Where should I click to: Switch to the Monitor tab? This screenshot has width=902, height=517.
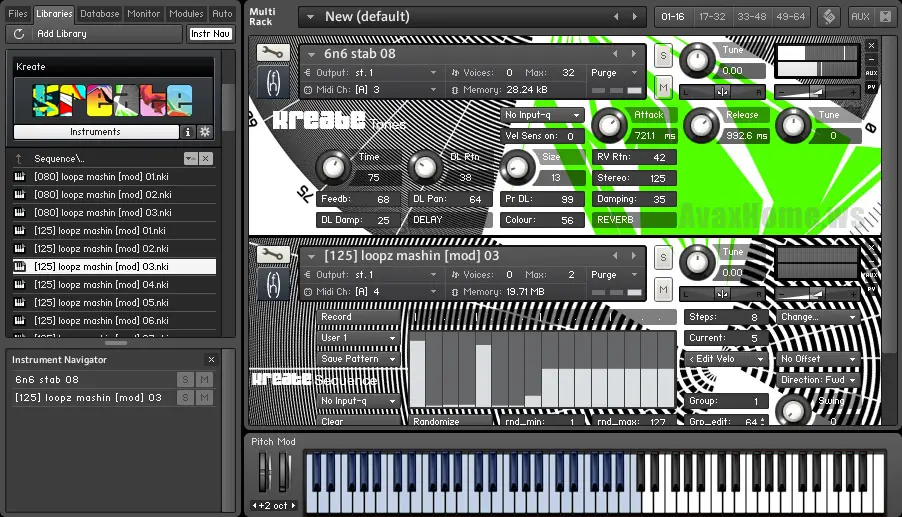click(143, 14)
